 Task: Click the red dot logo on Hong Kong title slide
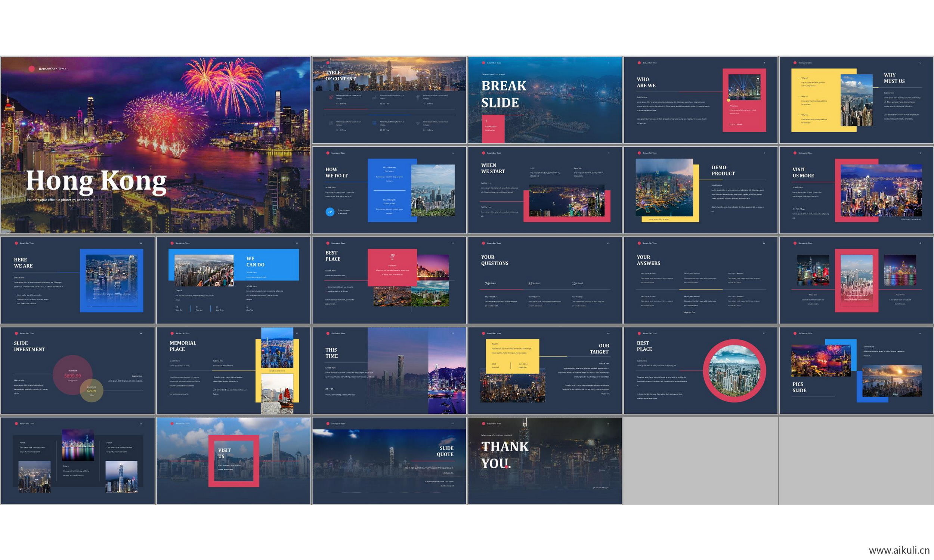pos(32,69)
